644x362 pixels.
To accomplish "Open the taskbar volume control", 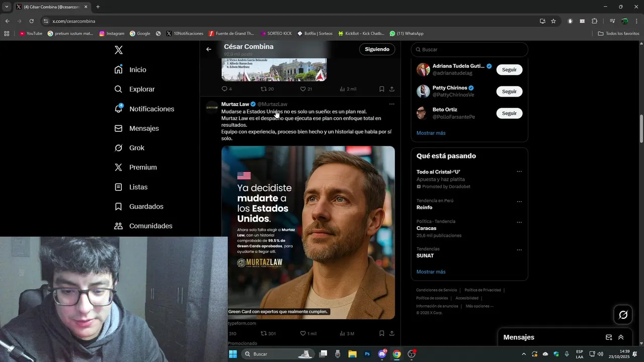I will pos(600,354).
